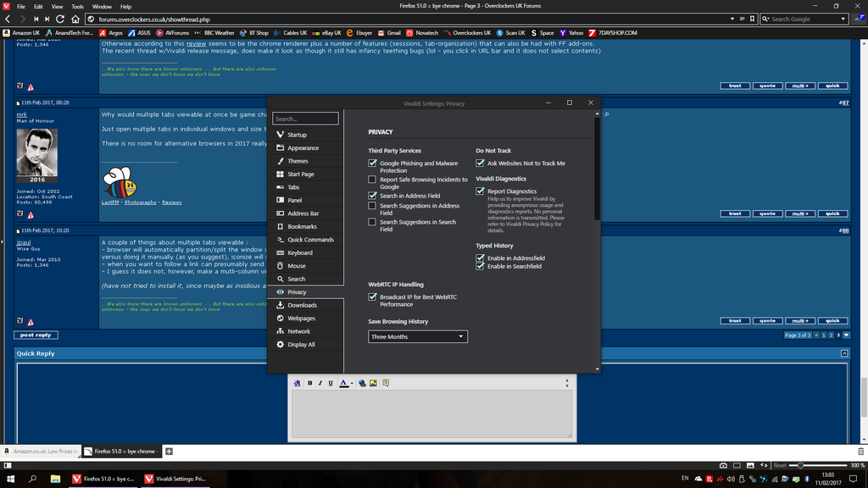Open the text color dropdown arrow
Viewport: 868px width, 488px height.
pos(352,383)
